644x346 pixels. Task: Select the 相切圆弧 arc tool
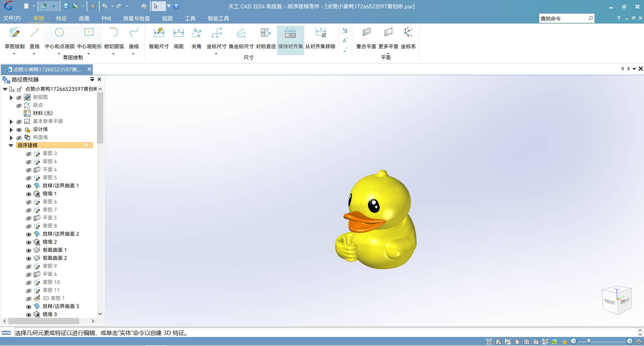[114, 38]
